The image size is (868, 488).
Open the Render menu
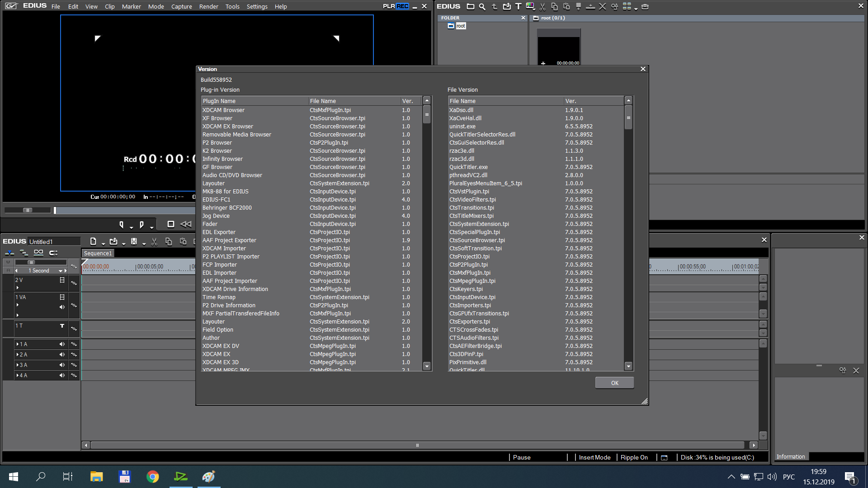208,7
